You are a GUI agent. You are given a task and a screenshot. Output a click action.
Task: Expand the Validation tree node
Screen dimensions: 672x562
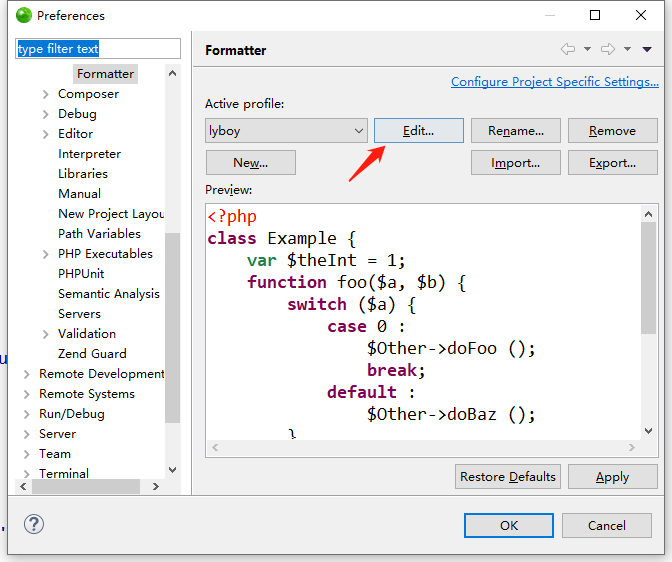[x=46, y=334]
